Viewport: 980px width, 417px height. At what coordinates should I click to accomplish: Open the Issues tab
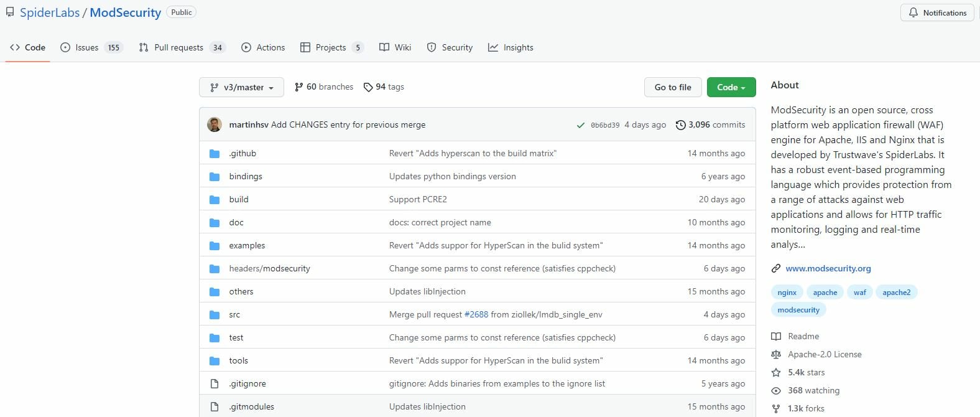tap(91, 47)
